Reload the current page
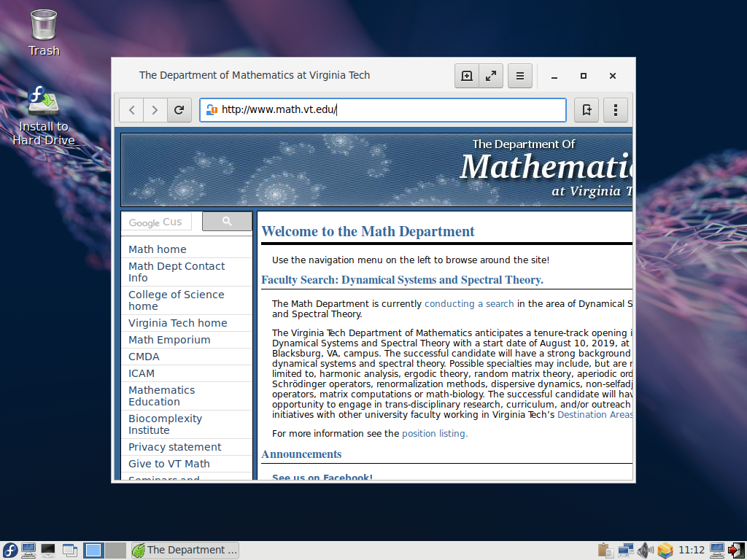This screenshot has height=560, width=747. (x=179, y=110)
